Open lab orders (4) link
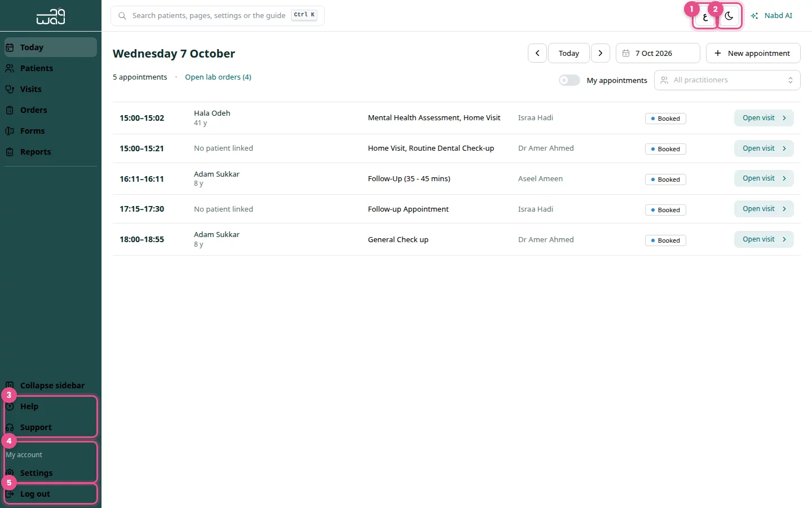The height and width of the screenshot is (508, 812). pyautogui.click(x=218, y=77)
